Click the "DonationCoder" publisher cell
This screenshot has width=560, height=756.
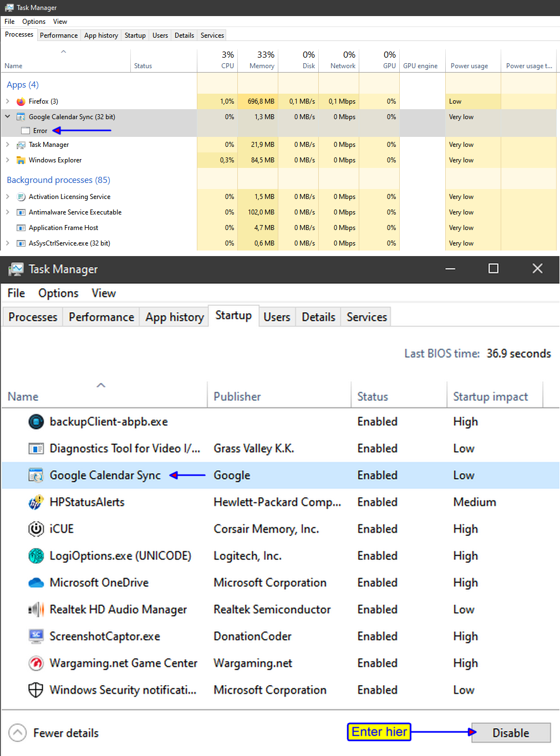click(x=252, y=636)
